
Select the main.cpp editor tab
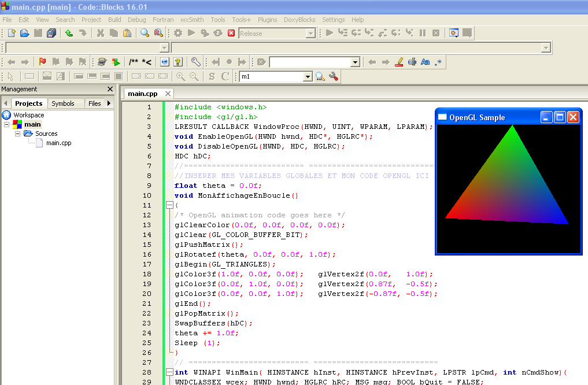[142, 94]
